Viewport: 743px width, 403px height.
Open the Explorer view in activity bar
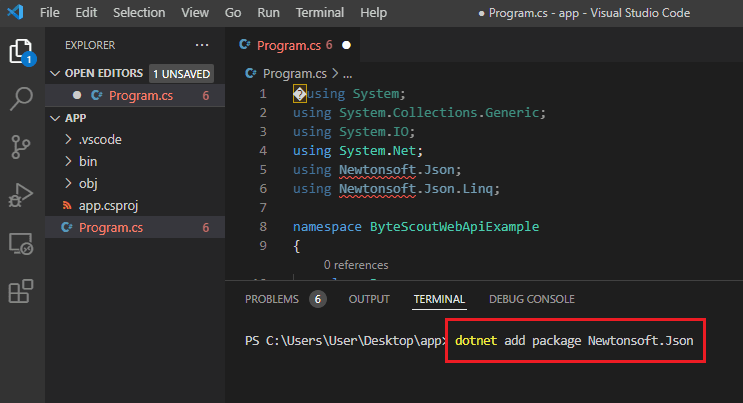pos(21,50)
